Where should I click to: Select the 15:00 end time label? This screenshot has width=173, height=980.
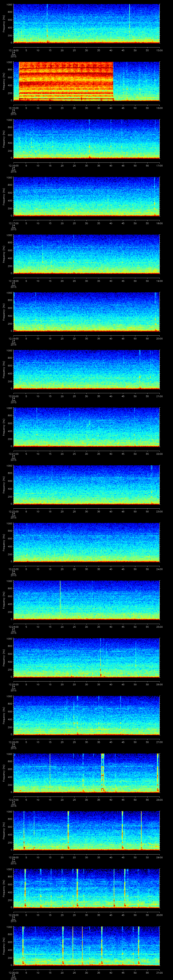(160, 50)
